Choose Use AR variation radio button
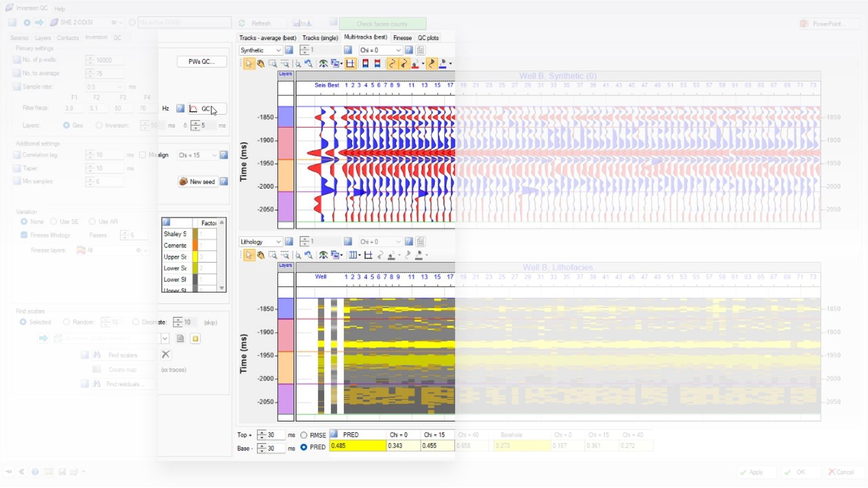The image size is (868, 488). [92, 221]
